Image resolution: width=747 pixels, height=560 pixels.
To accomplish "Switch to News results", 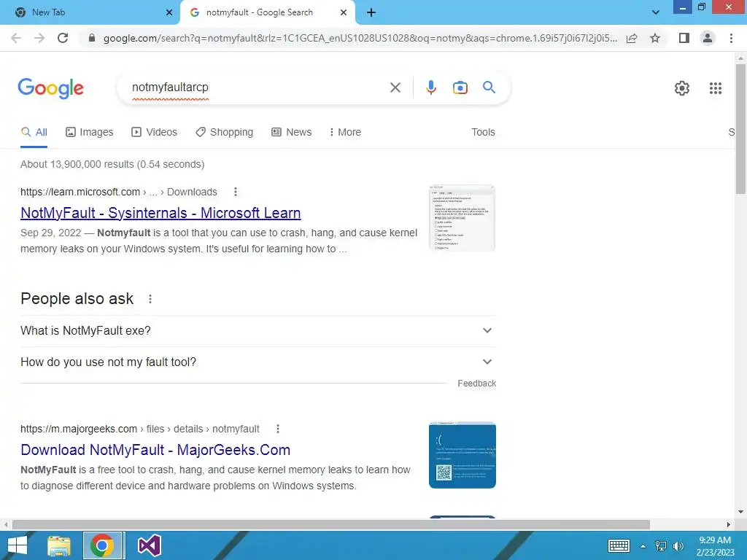I will point(292,133).
